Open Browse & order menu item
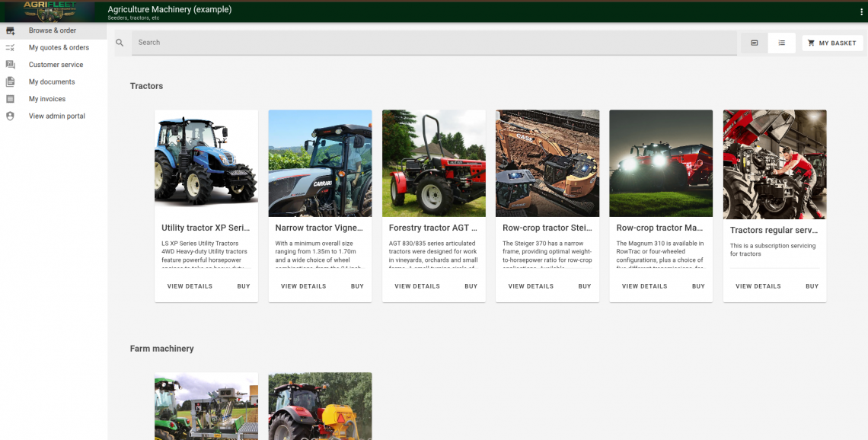This screenshot has height=440, width=868. coord(53,30)
